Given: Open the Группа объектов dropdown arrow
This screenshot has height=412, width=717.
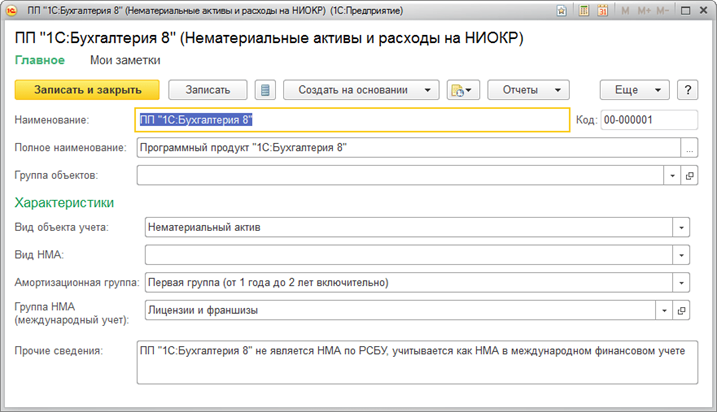Looking at the screenshot, I should tap(670, 175).
